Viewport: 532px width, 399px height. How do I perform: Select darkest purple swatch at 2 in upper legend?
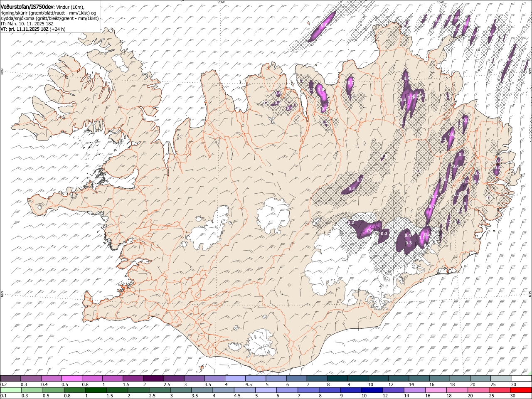point(153,378)
